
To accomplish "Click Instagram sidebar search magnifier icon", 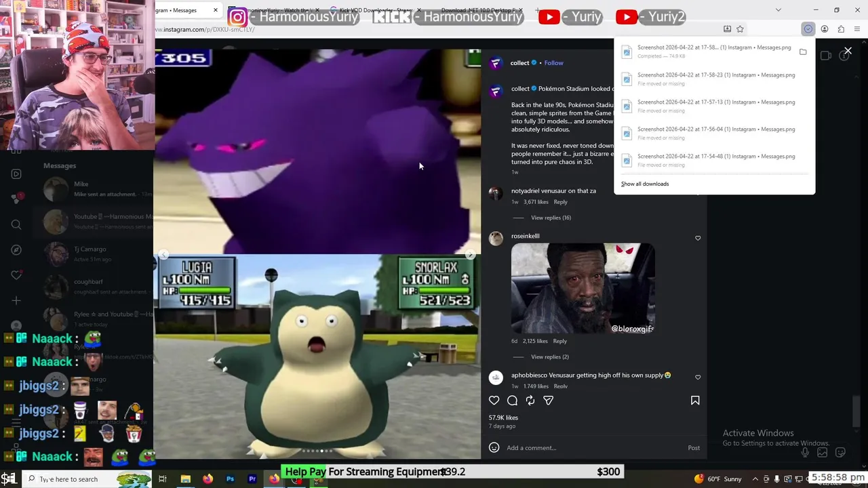I will (16, 224).
